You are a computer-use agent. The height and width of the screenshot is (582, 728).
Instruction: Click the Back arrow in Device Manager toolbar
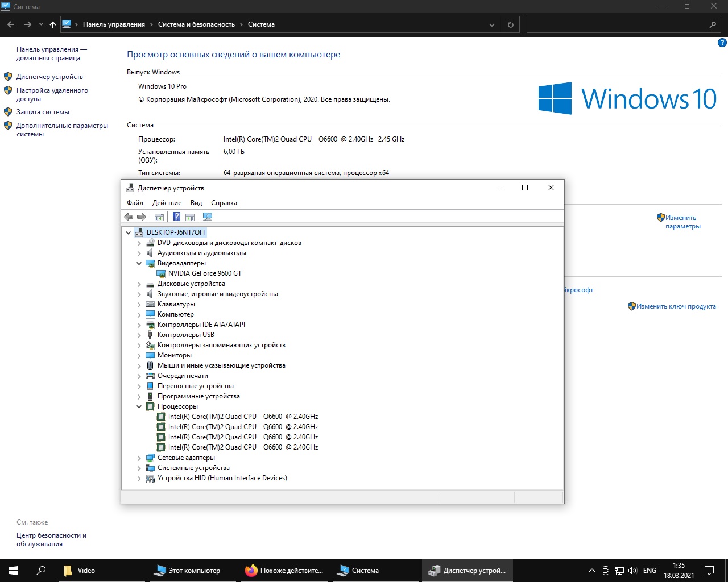point(129,217)
